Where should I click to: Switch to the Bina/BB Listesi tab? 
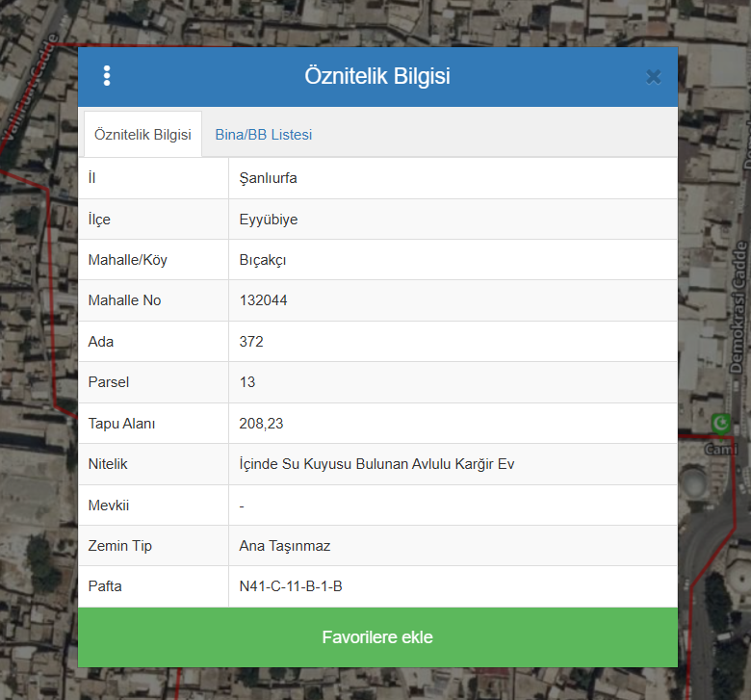(263, 135)
